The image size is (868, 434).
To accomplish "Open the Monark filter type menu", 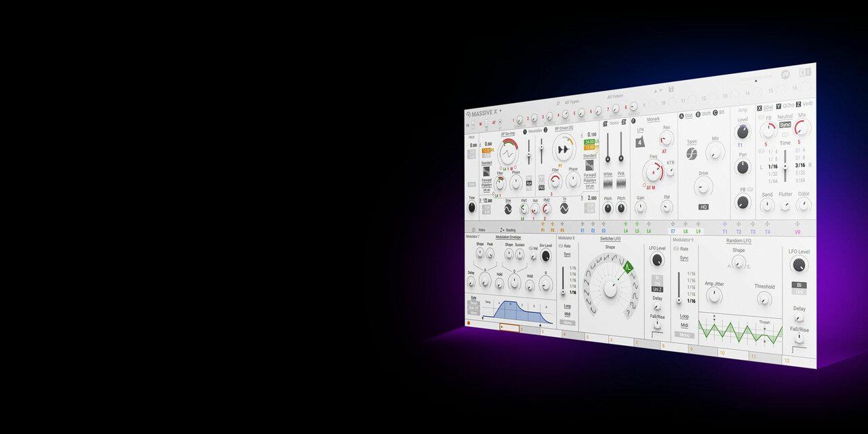I will pyautogui.click(x=653, y=119).
